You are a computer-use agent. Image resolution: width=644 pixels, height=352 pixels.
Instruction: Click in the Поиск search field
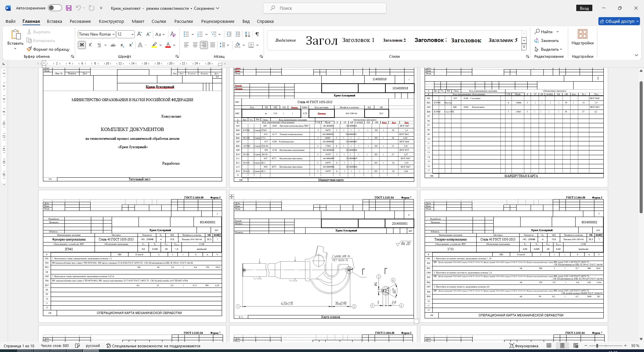[324, 8]
